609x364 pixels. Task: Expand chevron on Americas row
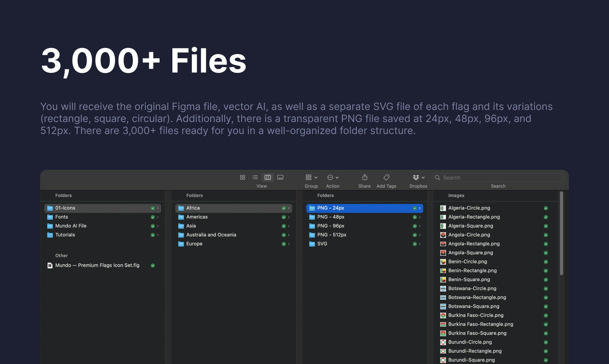[x=289, y=217]
